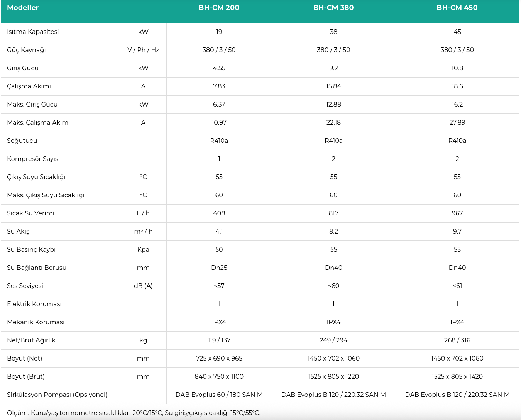Image resolution: width=521 pixels, height=420 pixels.
Task: Click the net dimension 725 x 690 x 965
Action: 219,359
